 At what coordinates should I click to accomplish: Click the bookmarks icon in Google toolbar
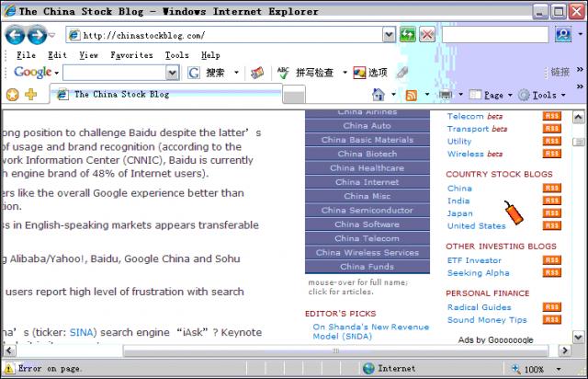point(257,73)
